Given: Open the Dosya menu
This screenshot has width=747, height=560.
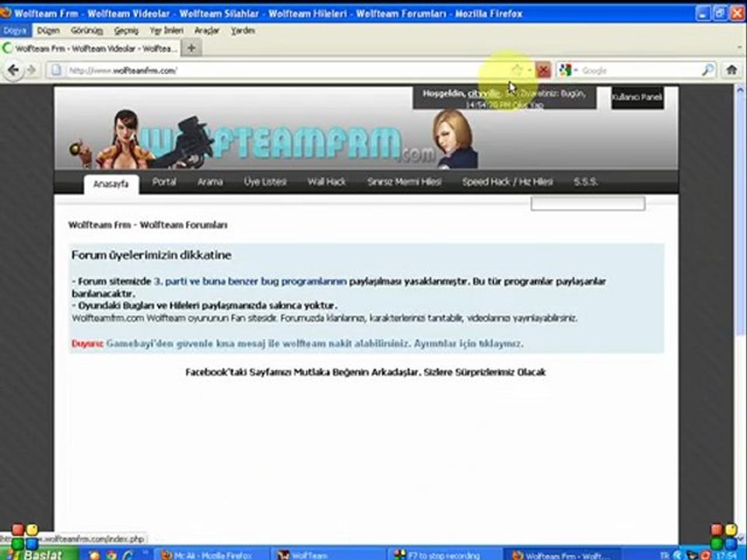Looking at the screenshot, I should (x=15, y=30).
